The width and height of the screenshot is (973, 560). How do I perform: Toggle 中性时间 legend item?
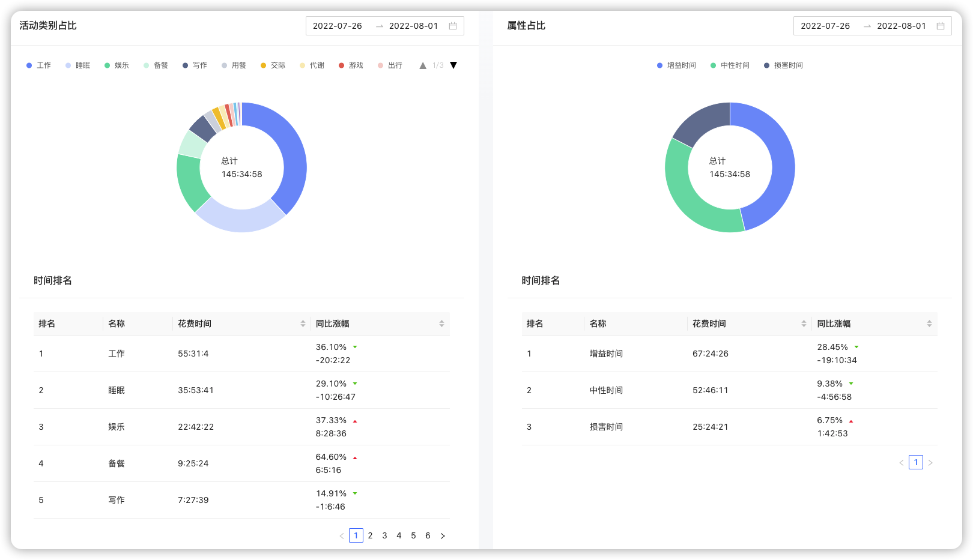tap(730, 65)
